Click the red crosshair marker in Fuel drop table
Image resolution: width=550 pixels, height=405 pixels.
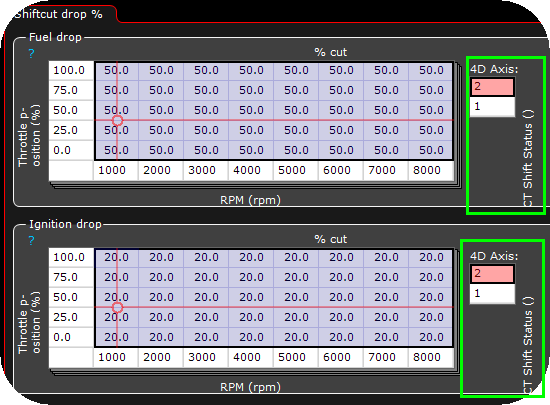pyautogui.click(x=118, y=120)
